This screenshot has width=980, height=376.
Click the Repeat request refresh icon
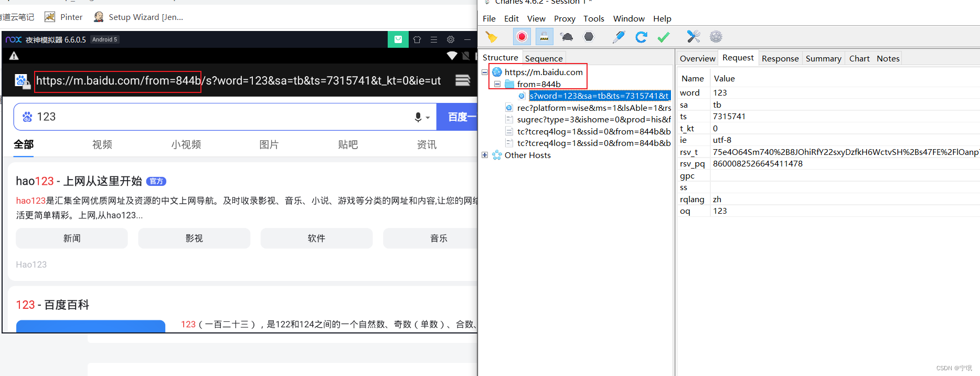[641, 37]
